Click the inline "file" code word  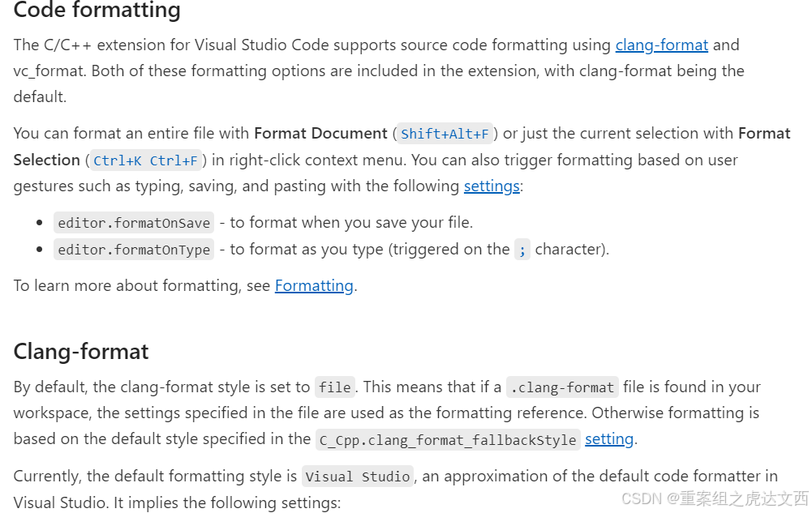pos(334,387)
